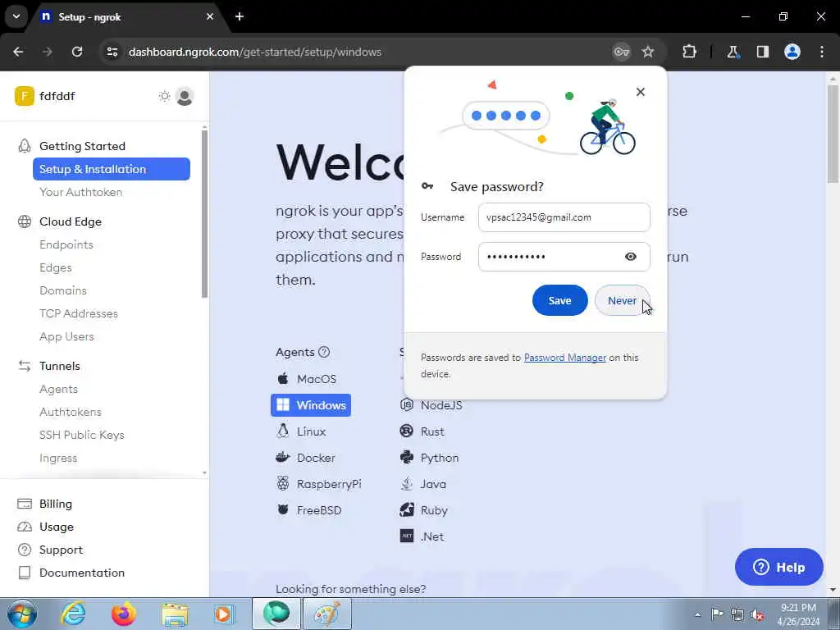Bookmark this page with the star icon

tap(648, 52)
